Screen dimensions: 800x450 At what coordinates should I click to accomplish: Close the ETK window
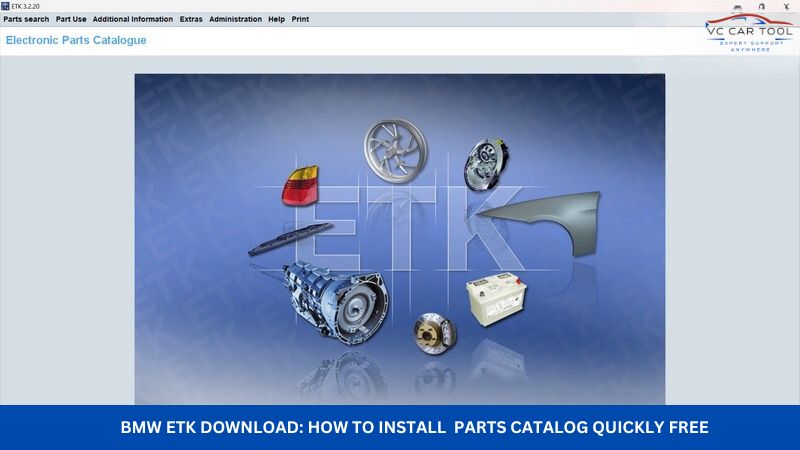(786, 7)
